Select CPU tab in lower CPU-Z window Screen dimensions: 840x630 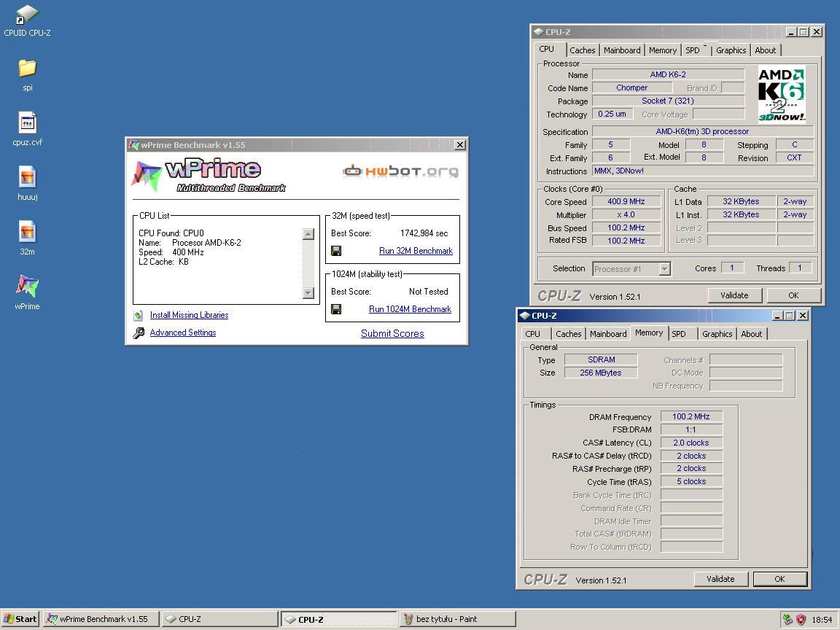click(532, 334)
